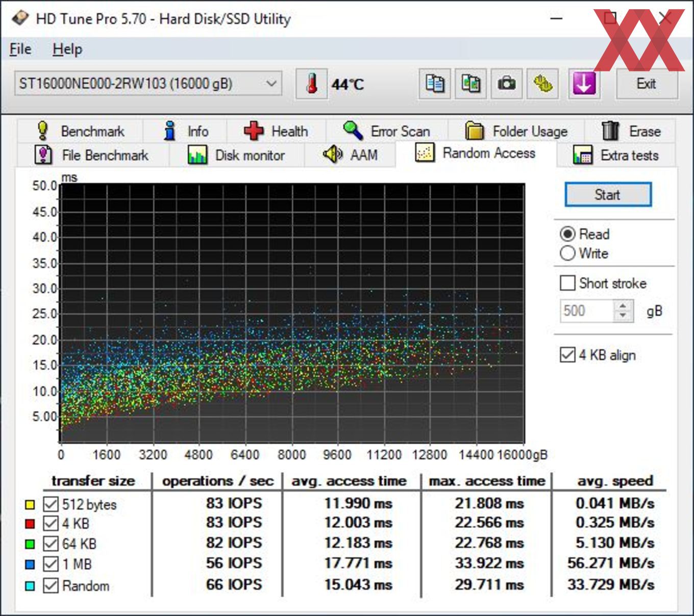Increase short stroke size with up arrow

[x=623, y=305]
